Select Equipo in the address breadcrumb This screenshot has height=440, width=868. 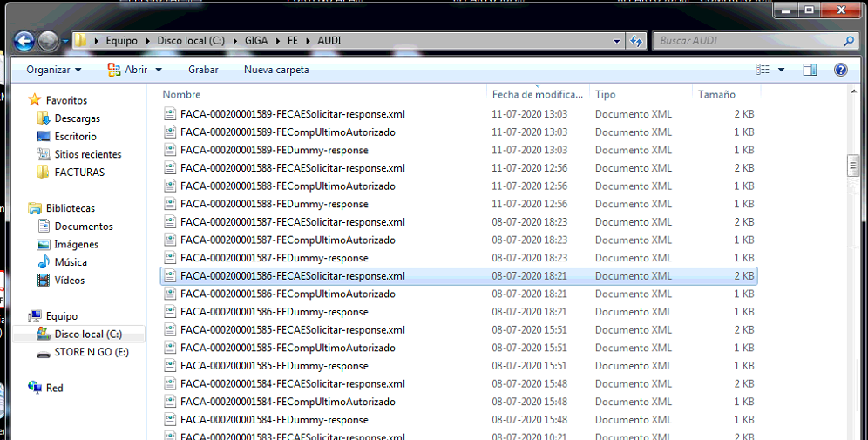[121, 41]
